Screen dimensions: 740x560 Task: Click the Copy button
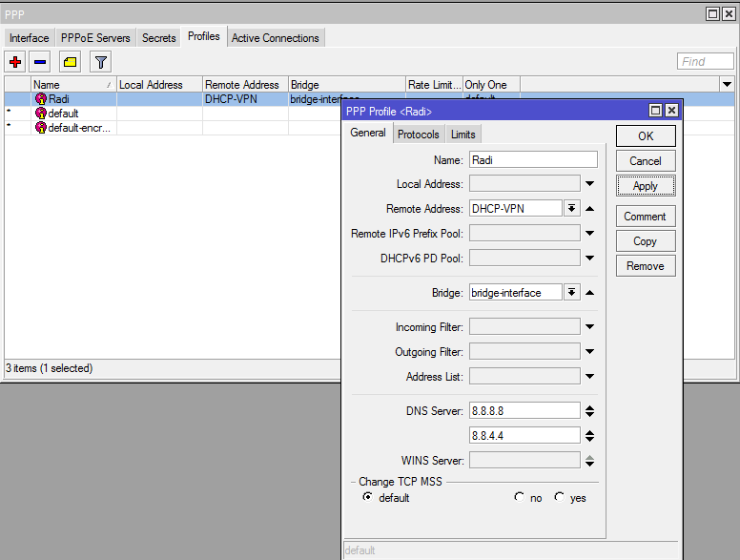click(646, 241)
